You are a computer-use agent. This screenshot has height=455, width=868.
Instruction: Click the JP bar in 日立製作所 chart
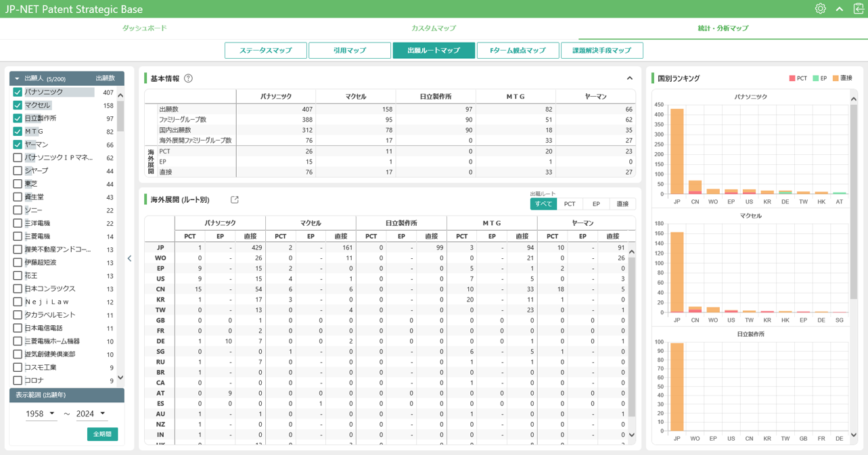point(677,387)
